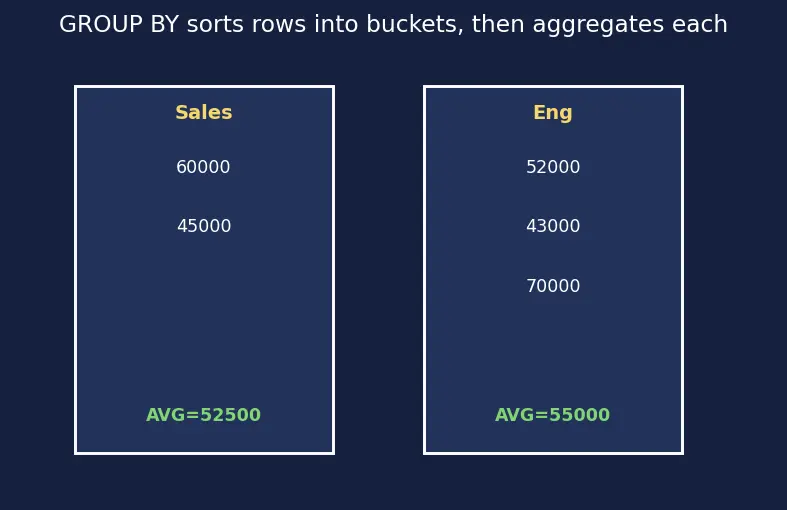Click the white border of the Sales box
The image size is (787, 510).
75,271
